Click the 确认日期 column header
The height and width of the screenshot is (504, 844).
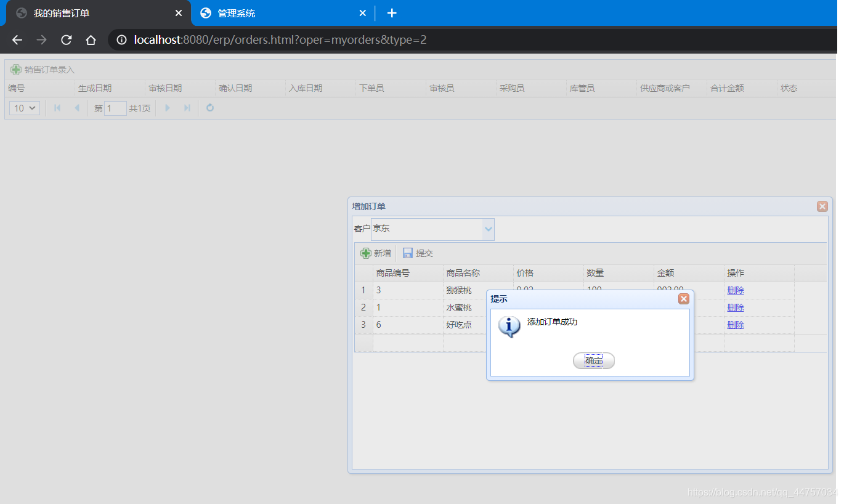[250, 88]
